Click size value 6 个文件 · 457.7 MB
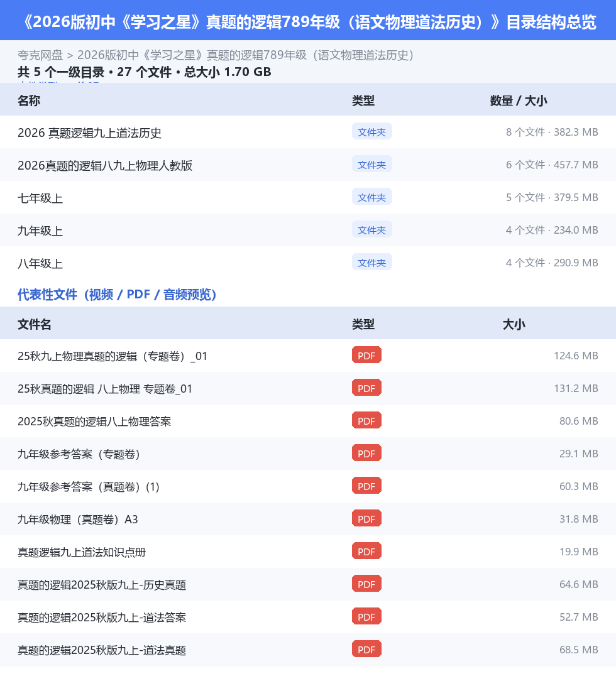This screenshot has height=686, width=616. [552, 165]
